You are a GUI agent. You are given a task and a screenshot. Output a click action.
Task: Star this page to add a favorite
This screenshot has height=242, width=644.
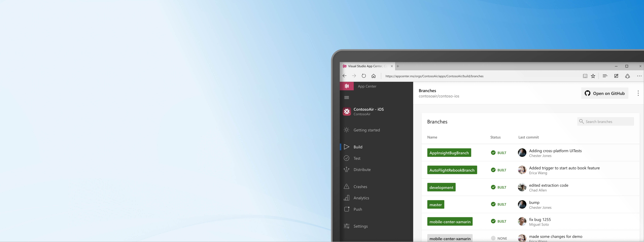click(593, 76)
